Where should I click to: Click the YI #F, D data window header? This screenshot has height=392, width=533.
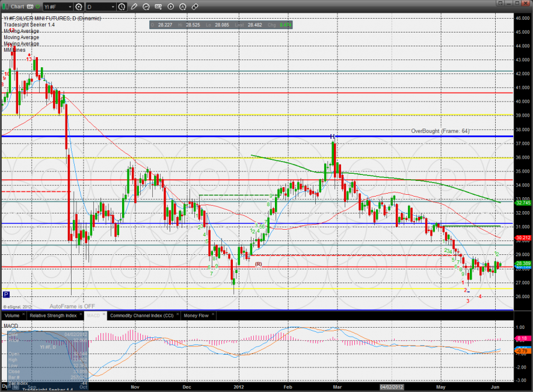click(48, 347)
